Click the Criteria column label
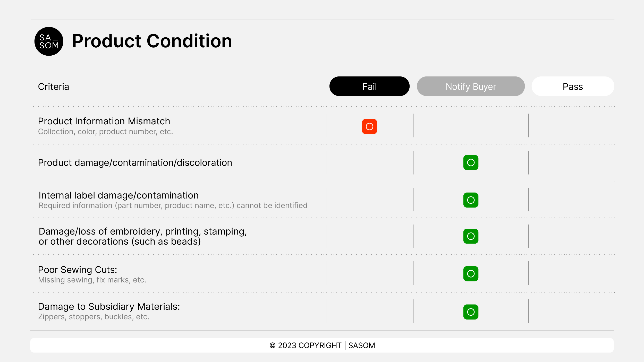The image size is (644, 362). point(54,87)
